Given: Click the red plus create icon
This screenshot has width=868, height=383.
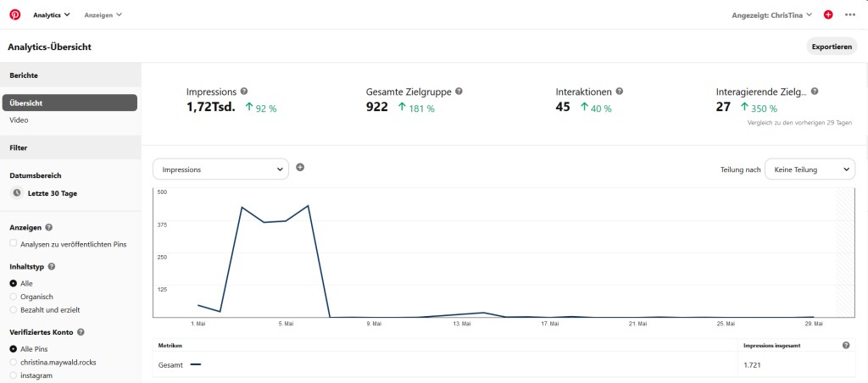Looking at the screenshot, I should pyautogui.click(x=828, y=14).
